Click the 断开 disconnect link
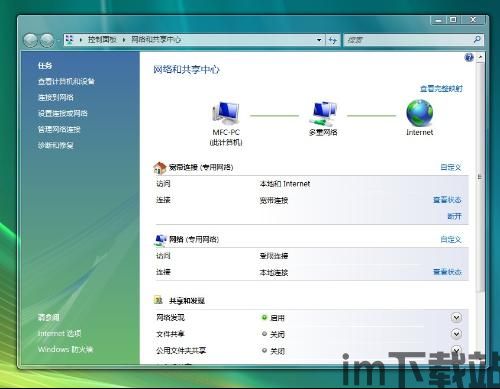The width and height of the screenshot is (500, 389). pos(454,216)
